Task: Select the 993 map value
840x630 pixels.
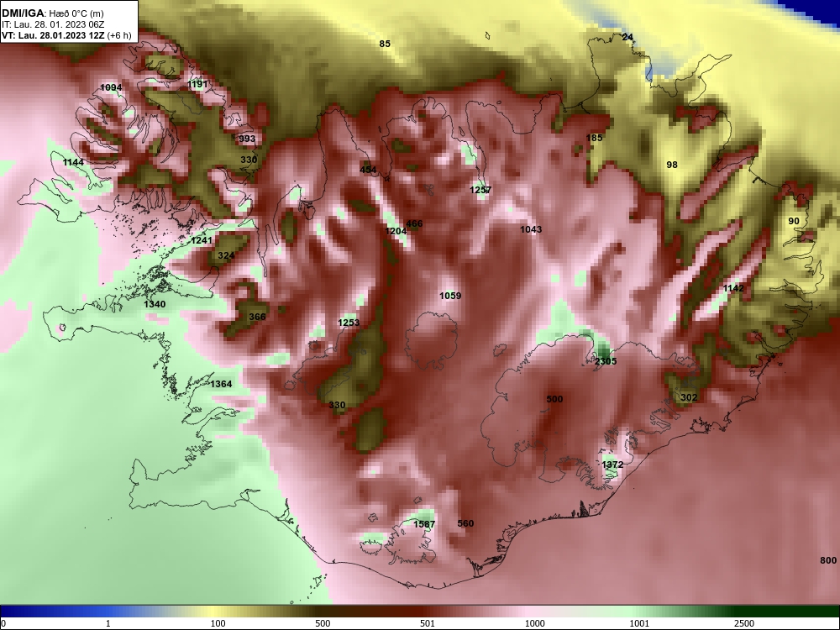Action: [x=247, y=139]
